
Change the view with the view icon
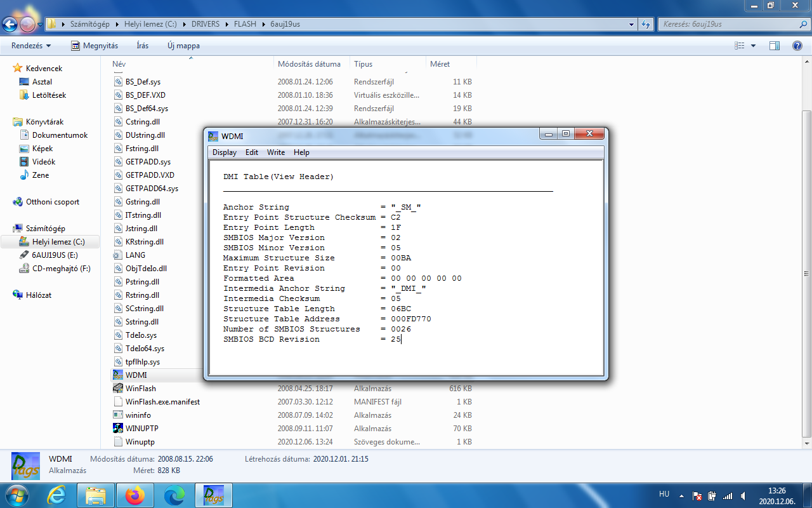point(739,46)
